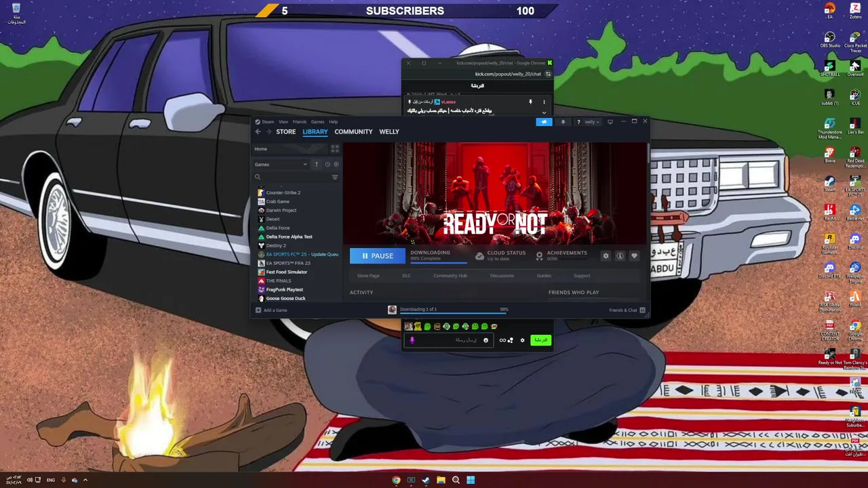Open game settings gear for Ready or Not

(606, 256)
